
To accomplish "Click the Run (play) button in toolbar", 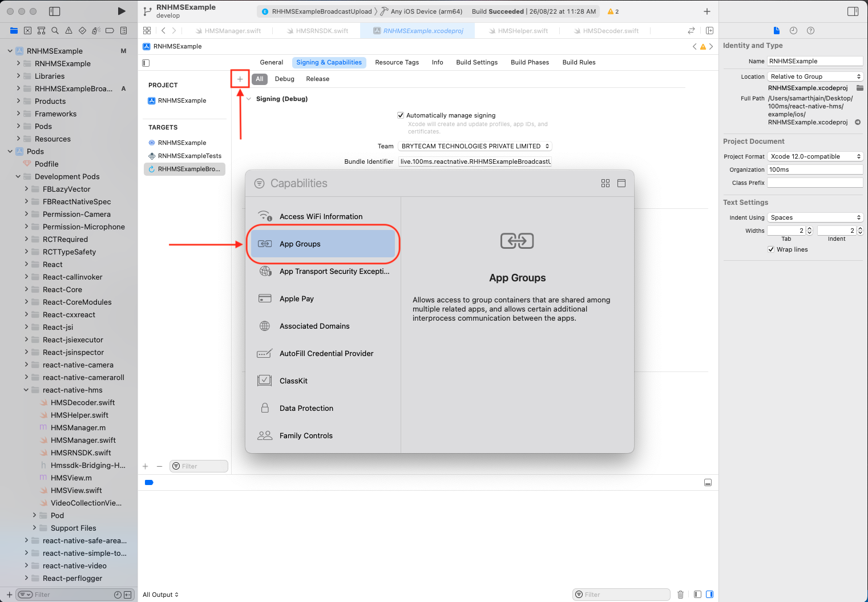I will [121, 11].
